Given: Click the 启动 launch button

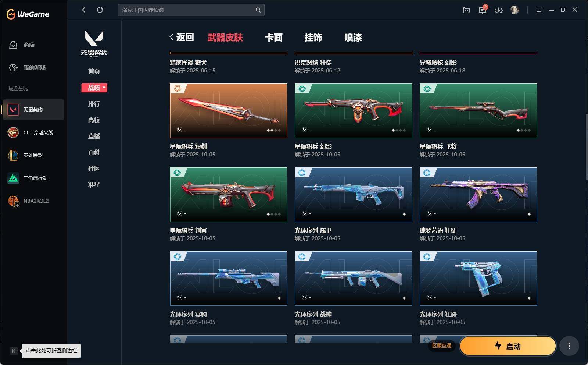Looking at the screenshot, I should (508, 346).
